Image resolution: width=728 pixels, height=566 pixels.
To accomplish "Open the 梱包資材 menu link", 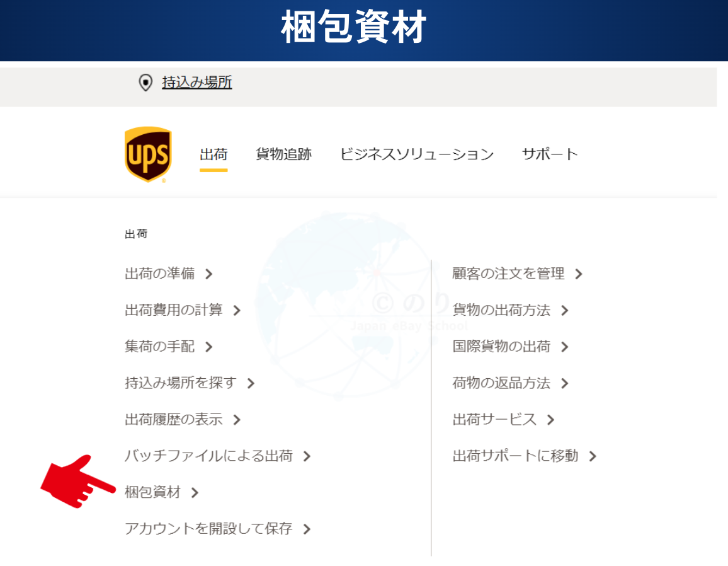I will point(153,492).
